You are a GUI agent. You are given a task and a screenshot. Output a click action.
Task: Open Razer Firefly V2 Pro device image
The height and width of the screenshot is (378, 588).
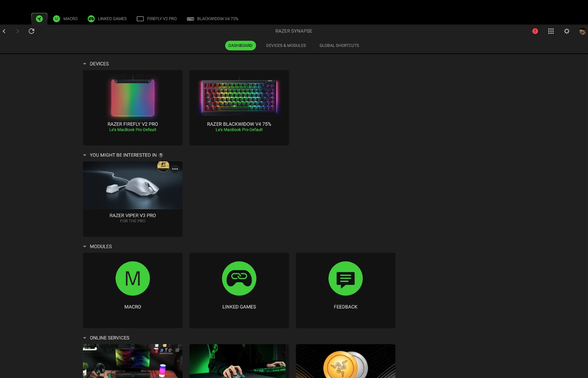coord(133,97)
